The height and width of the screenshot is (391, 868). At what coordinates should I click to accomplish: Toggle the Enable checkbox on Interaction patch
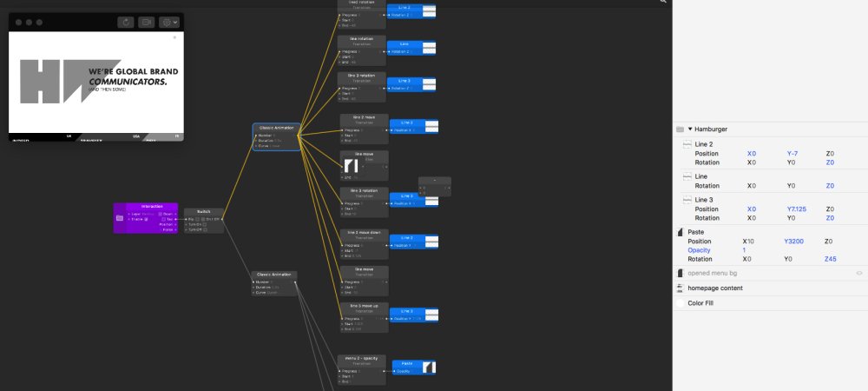146,219
